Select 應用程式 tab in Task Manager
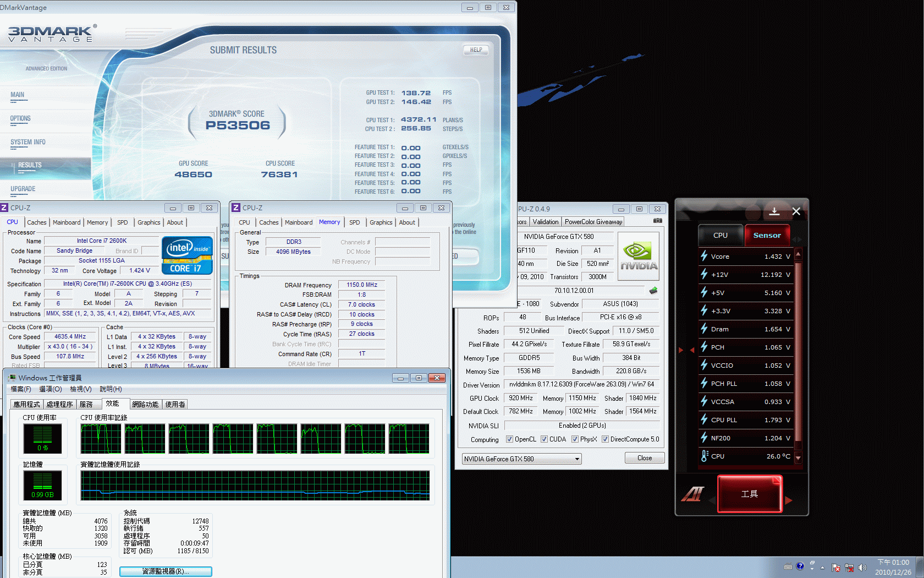924x578 pixels. coord(27,404)
